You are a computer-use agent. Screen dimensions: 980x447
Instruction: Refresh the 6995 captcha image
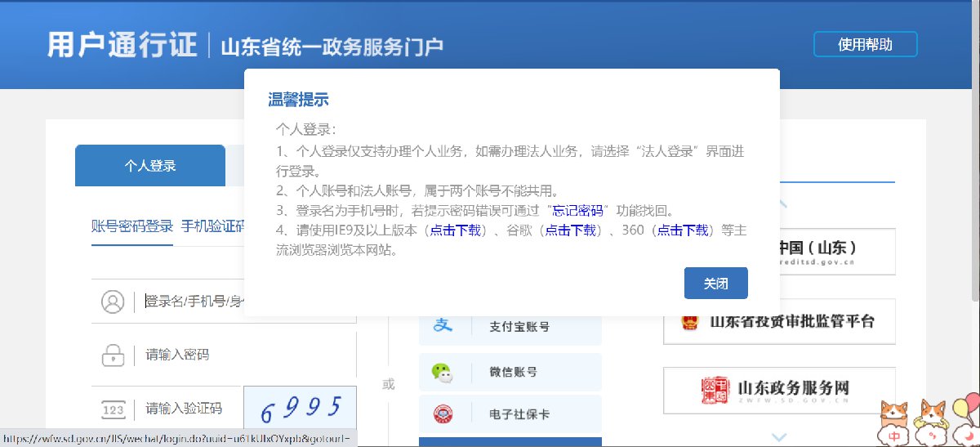click(x=300, y=407)
